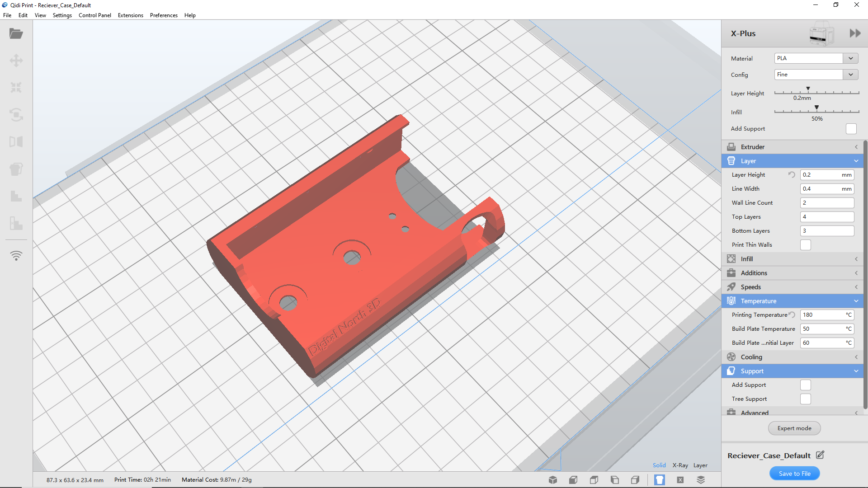Click the Save to File button

click(795, 474)
